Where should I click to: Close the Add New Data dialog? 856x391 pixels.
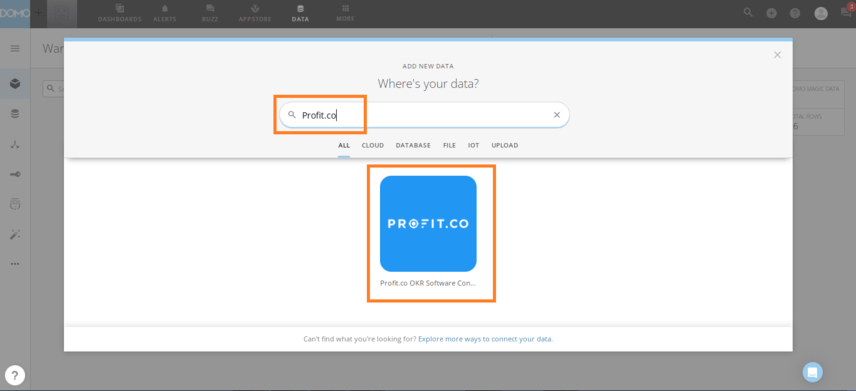point(777,55)
